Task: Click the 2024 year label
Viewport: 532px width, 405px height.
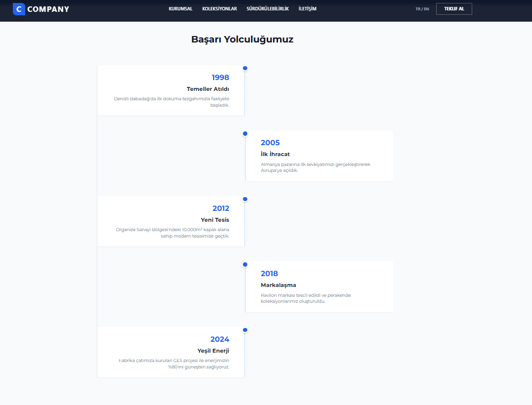Action: click(x=220, y=339)
